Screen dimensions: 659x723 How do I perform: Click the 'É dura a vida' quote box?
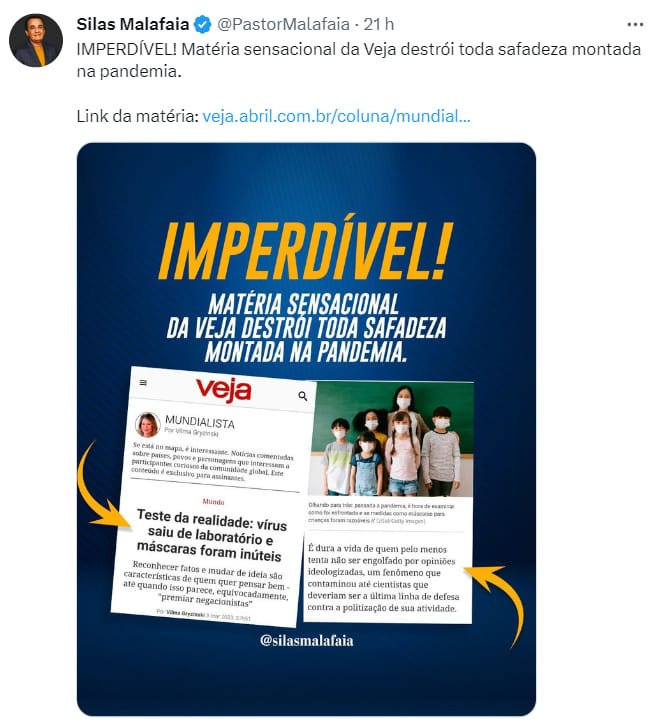tap(387, 578)
